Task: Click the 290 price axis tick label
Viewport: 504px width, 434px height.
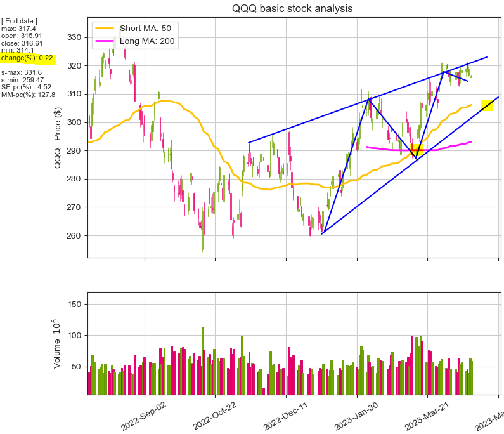Action: [74, 150]
